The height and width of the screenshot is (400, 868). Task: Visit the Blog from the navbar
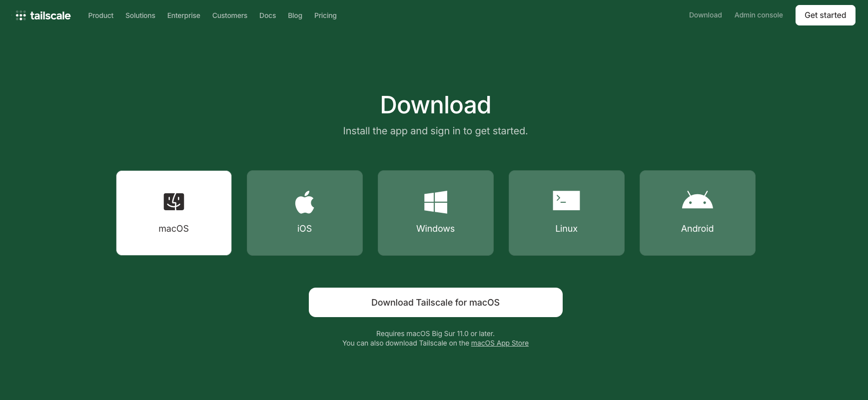tap(295, 15)
